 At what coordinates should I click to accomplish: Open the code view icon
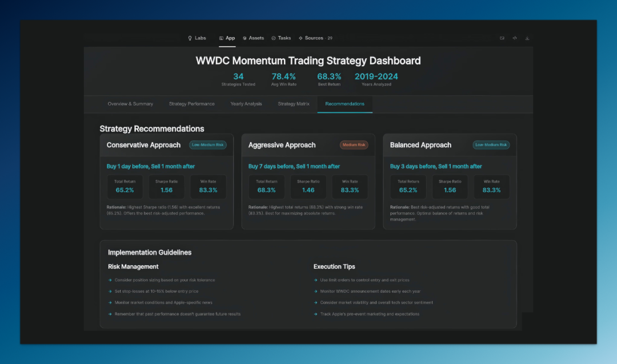(515, 38)
